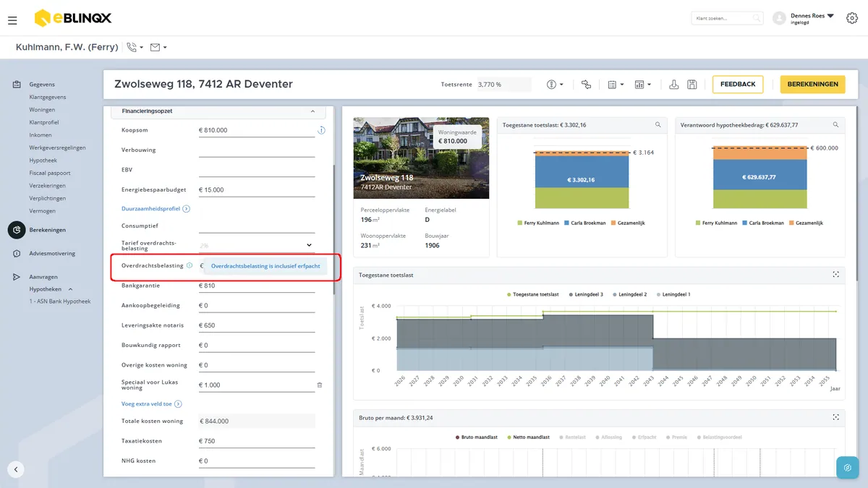Click the download icon in the toolbar
The image size is (868, 488).
click(x=674, y=85)
